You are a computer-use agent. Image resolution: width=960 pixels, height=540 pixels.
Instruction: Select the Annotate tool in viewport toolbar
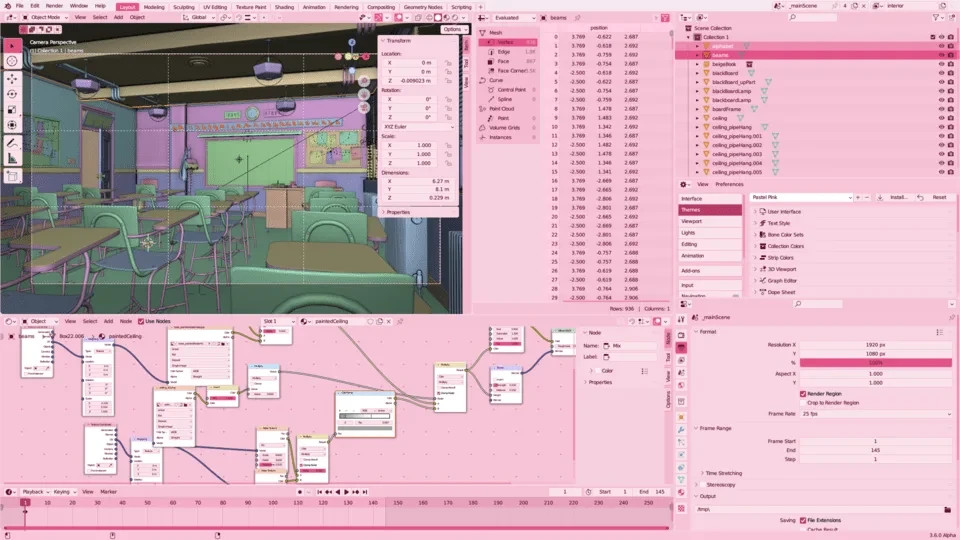[x=12, y=143]
